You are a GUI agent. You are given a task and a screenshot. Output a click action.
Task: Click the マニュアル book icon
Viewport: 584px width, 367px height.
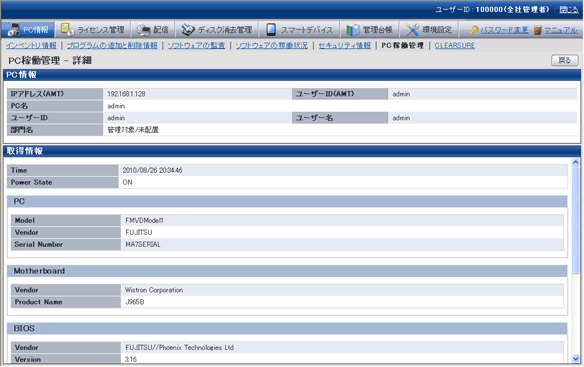pos(537,30)
